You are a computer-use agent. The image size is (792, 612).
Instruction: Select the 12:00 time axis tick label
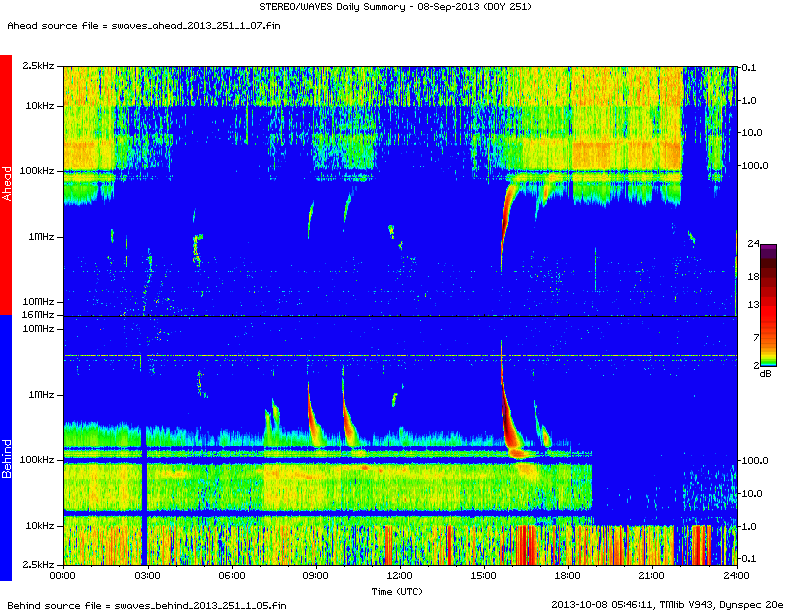[x=399, y=576]
